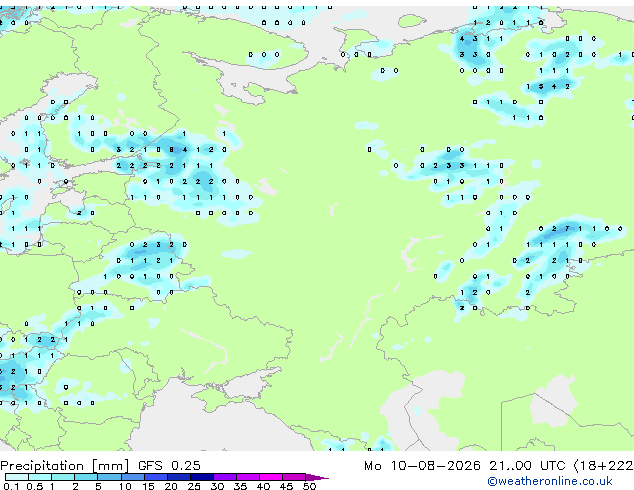Click the purple arrow at legend end
The height and width of the screenshot is (490, 634).
click(317, 477)
